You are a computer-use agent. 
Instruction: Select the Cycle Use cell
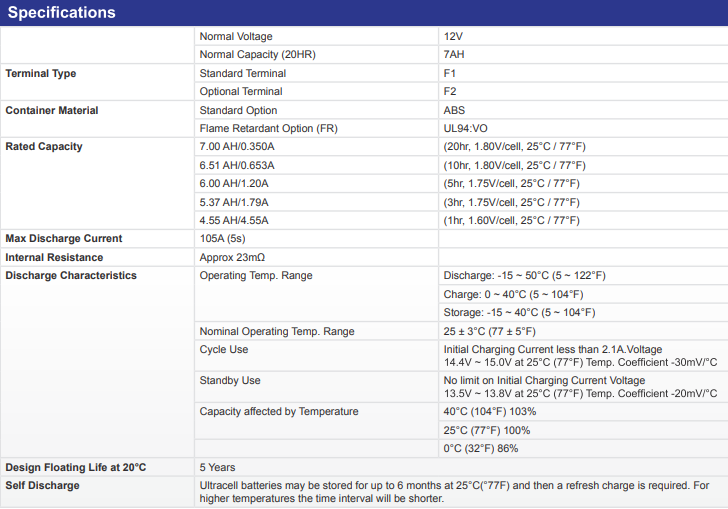(224, 350)
